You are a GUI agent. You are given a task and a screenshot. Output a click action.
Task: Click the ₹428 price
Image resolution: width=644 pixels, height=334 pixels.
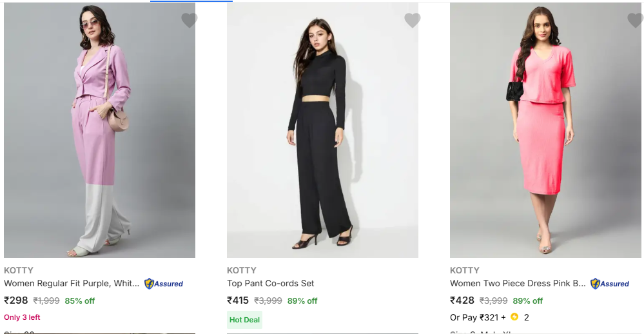pyautogui.click(x=462, y=300)
